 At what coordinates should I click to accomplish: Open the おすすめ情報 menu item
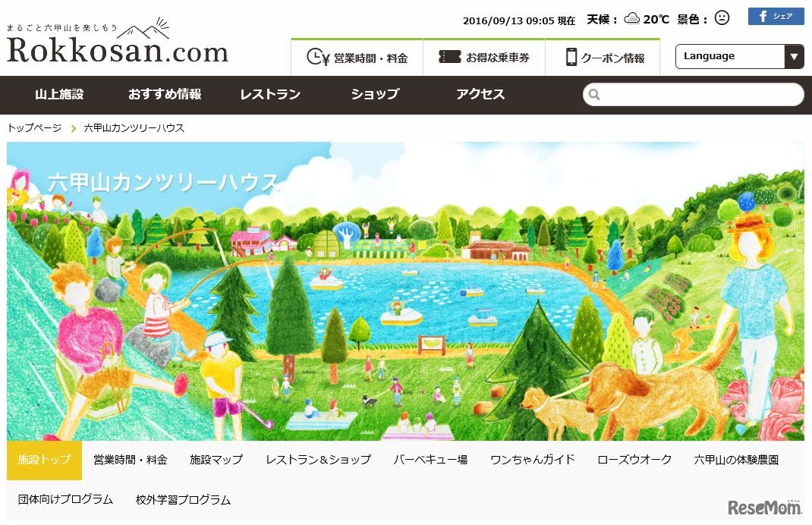(165, 94)
